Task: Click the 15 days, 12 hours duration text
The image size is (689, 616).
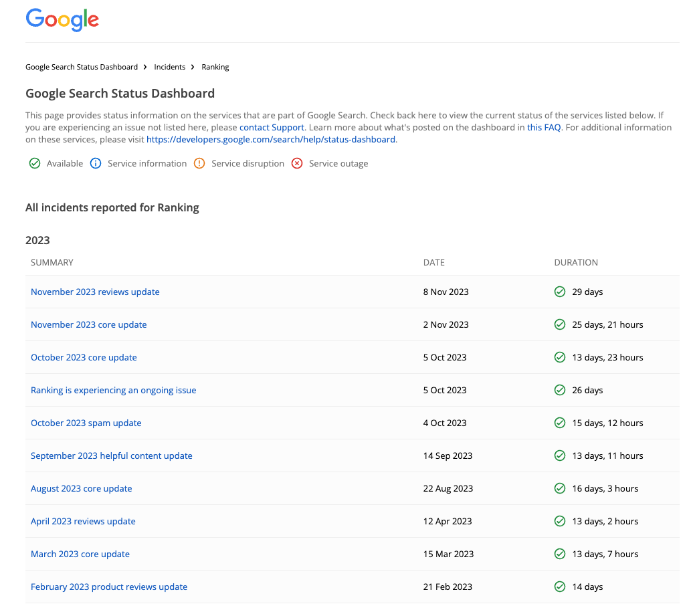Action: click(x=607, y=423)
